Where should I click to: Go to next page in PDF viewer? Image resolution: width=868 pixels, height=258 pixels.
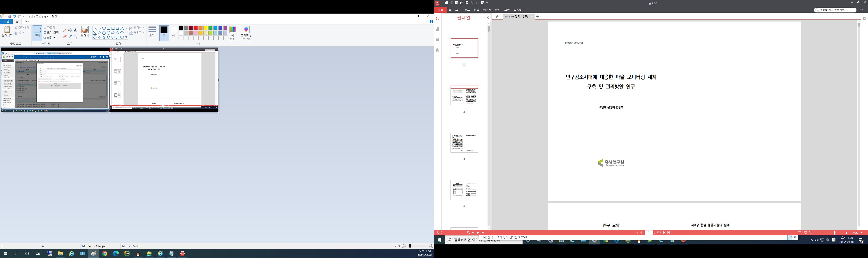(x=664, y=233)
